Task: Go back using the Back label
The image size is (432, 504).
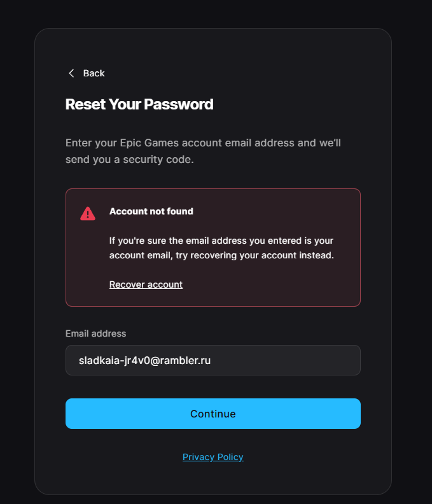Action: click(94, 73)
